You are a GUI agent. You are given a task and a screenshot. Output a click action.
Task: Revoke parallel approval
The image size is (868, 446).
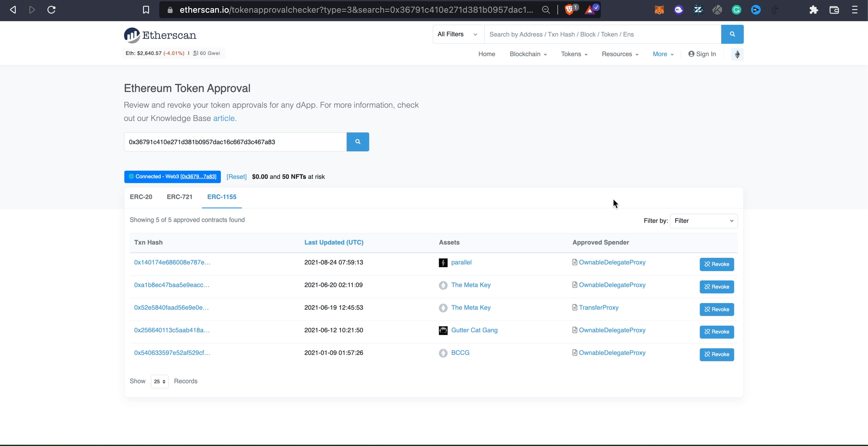pos(717,264)
